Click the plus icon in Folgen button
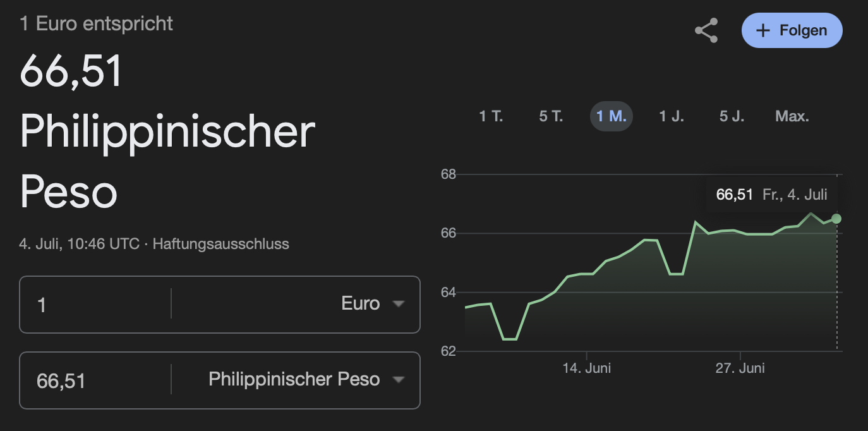The image size is (868, 431). [763, 31]
